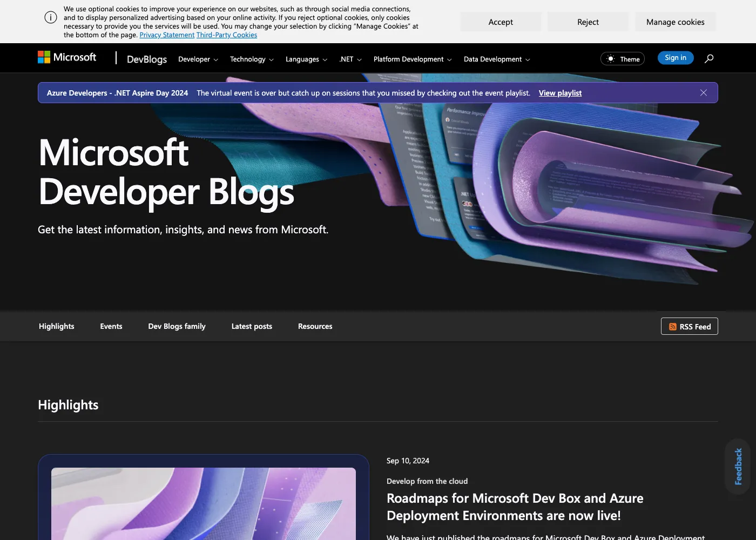Expand Data Development menu
Viewport: 756px width, 540px height.
497,59
